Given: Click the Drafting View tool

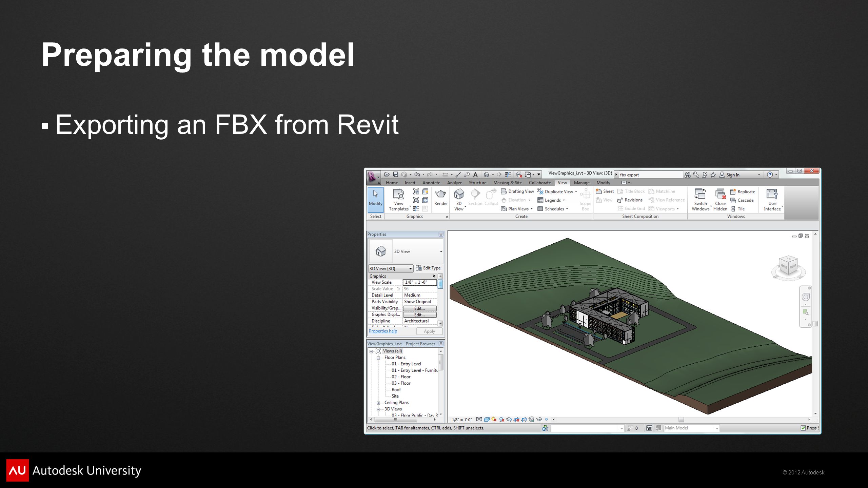Looking at the screenshot, I should coord(517,191).
